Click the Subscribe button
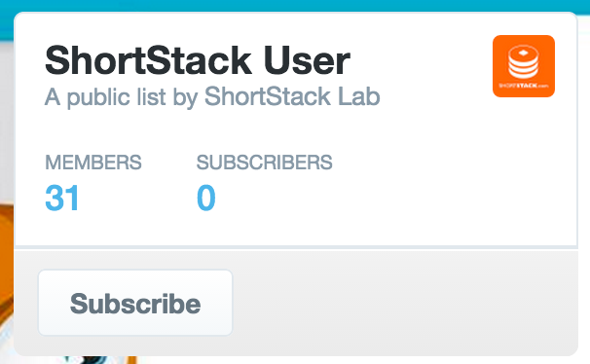Image resolution: width=590 pixels, height=364 pixels. [x=135, y=303]
